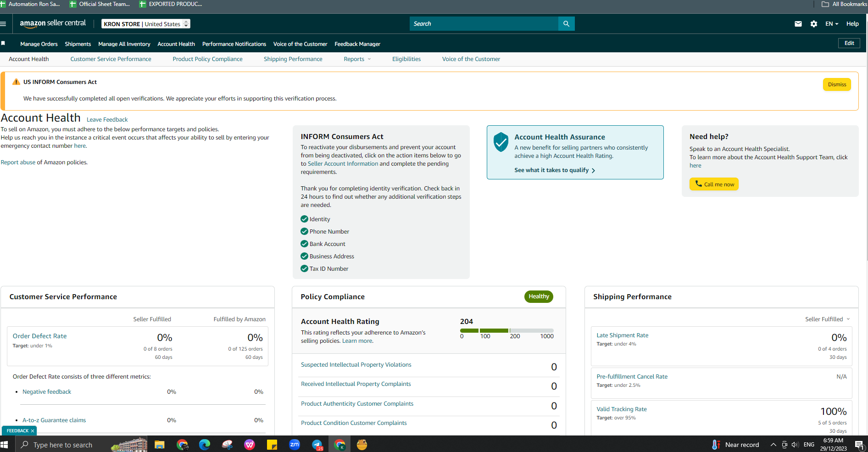
Task: Expand the Reports dropdown menu
Action: [x=357, y=59]
